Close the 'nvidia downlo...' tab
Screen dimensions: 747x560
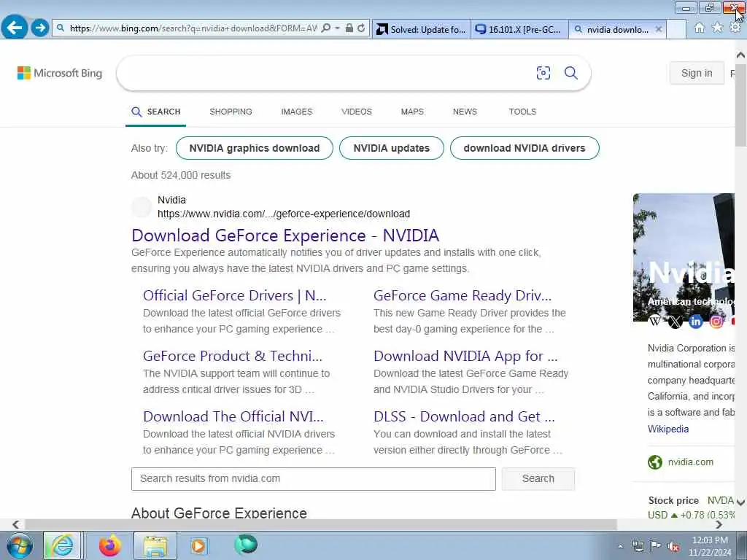coord(659,29)
